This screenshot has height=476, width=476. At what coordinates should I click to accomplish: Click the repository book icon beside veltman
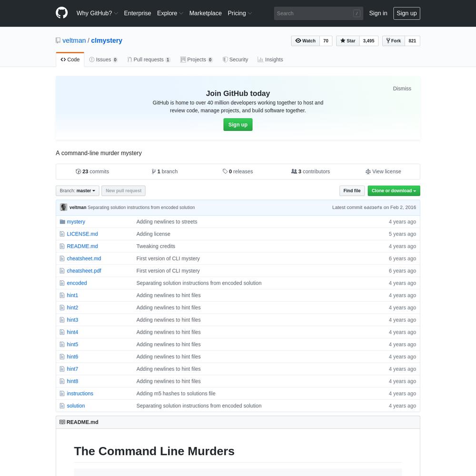(x=58, y=40)
